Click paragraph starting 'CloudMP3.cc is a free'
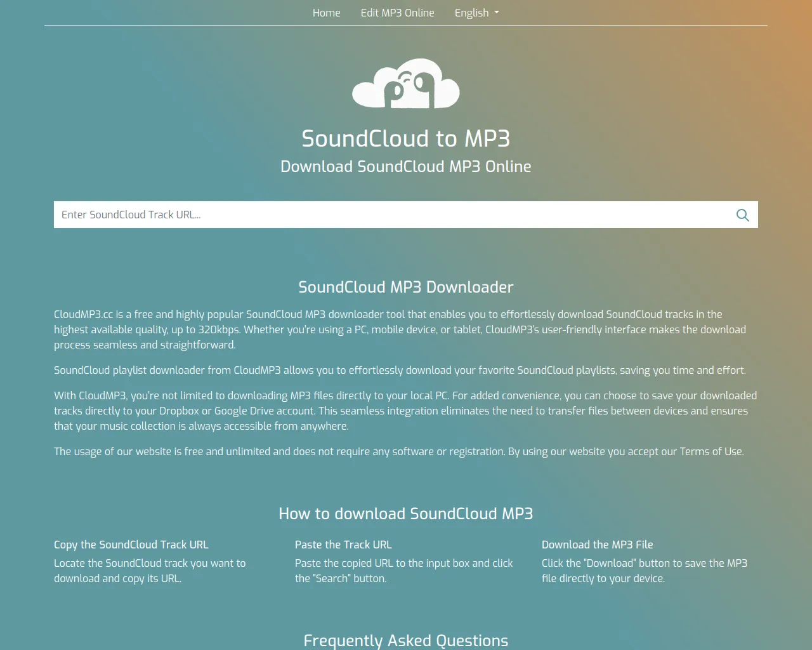The image size is (812, 650). tap(400, 329)
